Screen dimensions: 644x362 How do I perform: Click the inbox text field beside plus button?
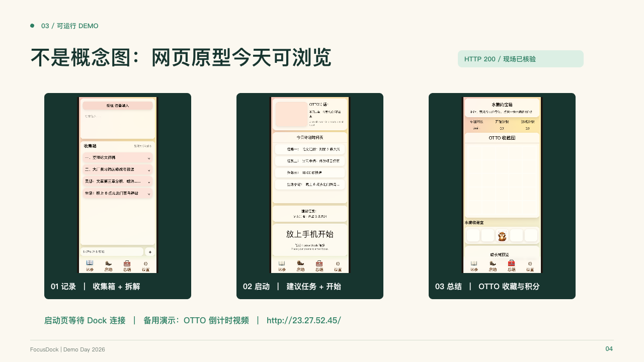point(113,252)
